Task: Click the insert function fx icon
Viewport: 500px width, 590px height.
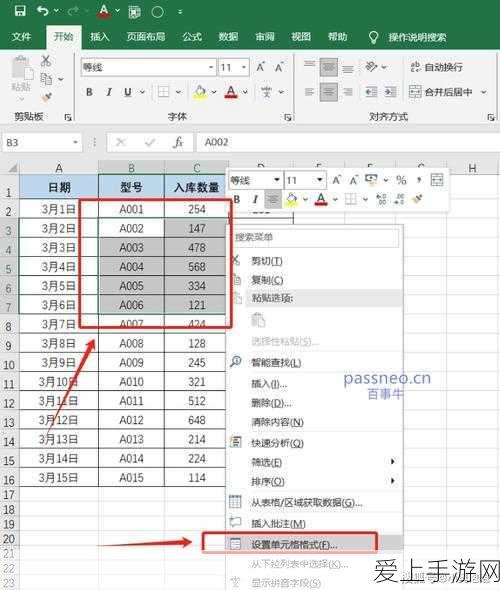Action: click(178, 142)
